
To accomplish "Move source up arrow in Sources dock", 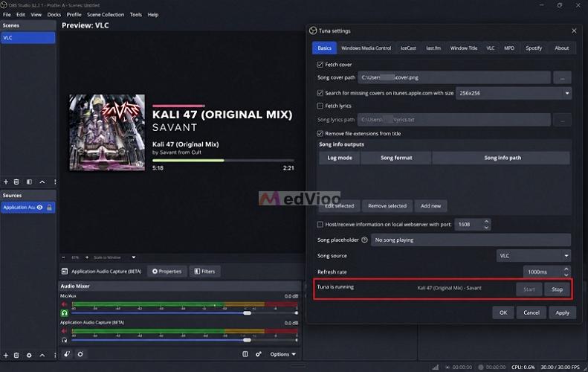I will [x=42, y=355].
